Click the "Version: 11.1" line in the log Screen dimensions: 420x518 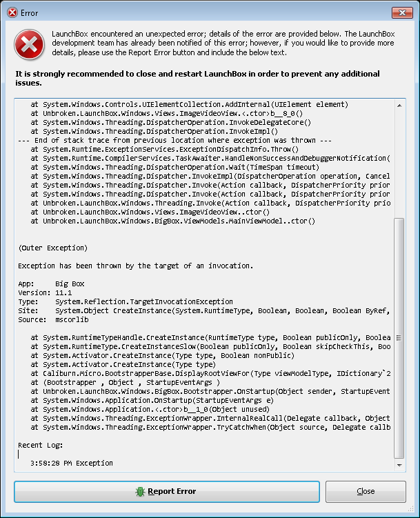[x=45, y=292]
